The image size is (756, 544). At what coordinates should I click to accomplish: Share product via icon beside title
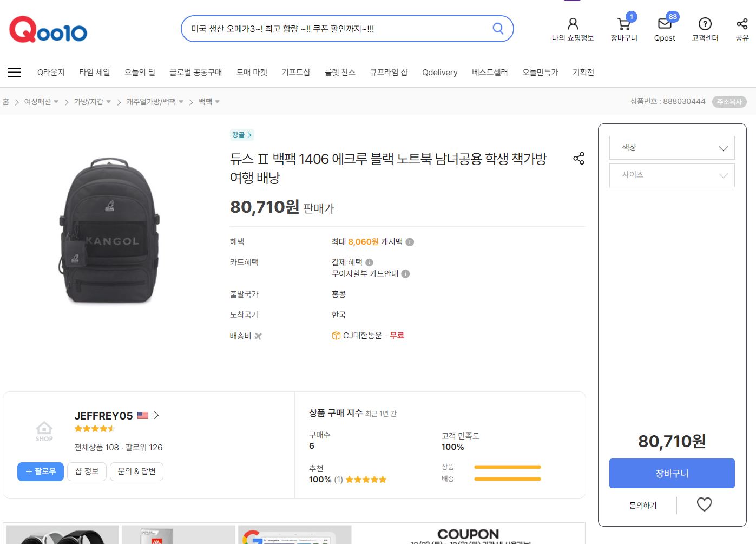point(578,159)
